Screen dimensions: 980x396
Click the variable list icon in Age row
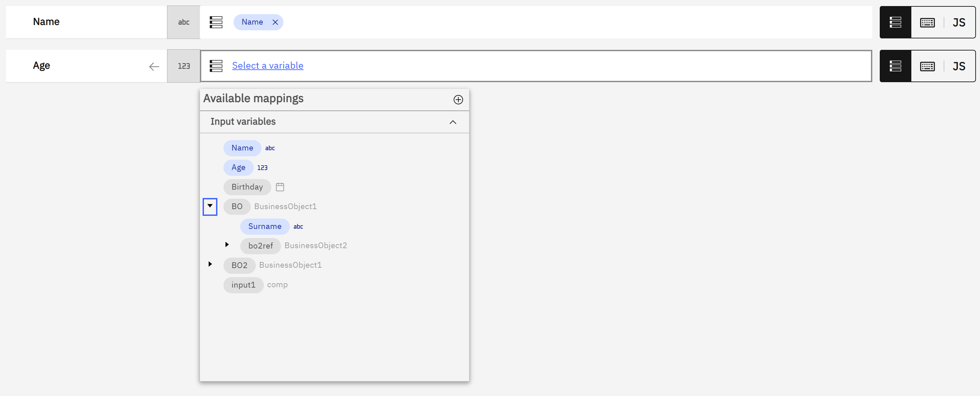click(216, 66)
